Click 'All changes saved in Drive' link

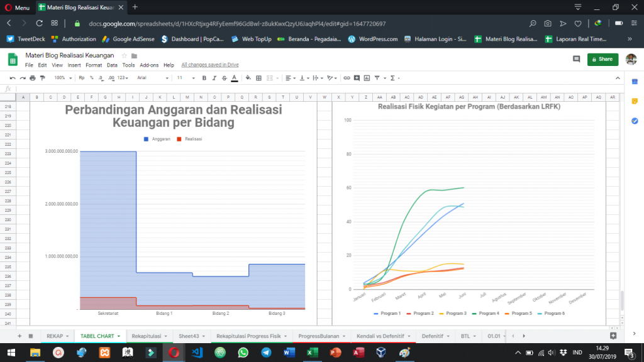pos(209,65)
